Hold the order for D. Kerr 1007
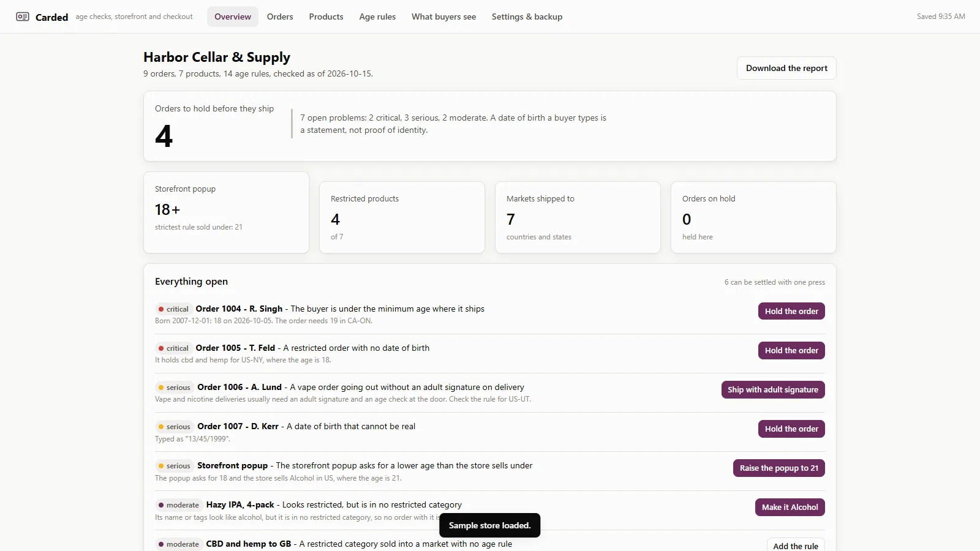 coord(791,429)
